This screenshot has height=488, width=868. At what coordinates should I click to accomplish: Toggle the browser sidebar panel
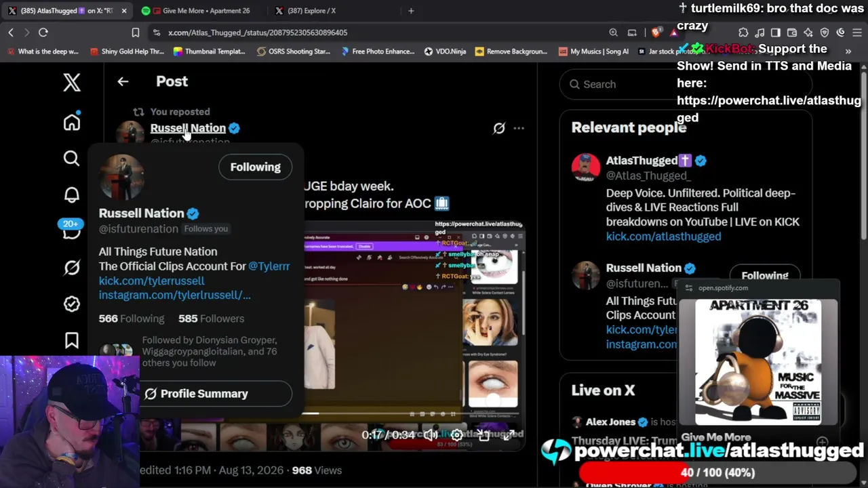776,33
